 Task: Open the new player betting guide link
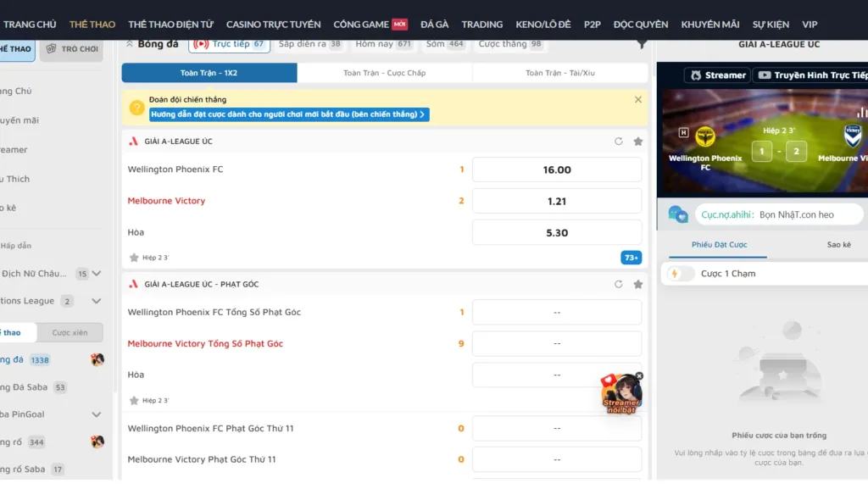pyautogui.click(x=288, y=114)
